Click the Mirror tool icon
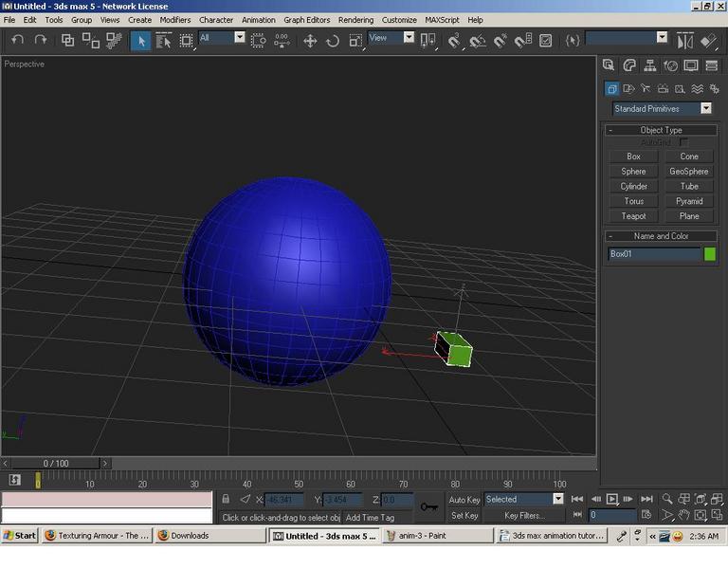Screen dimensions: 728x569 (684, 41)
